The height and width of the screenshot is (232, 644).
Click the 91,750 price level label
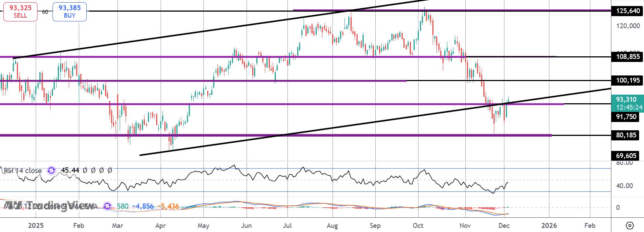coord(626,117)
